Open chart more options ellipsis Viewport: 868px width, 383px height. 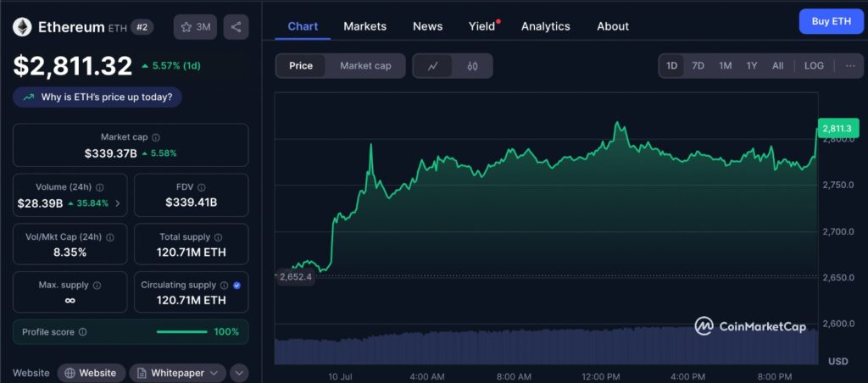[850, 66]
